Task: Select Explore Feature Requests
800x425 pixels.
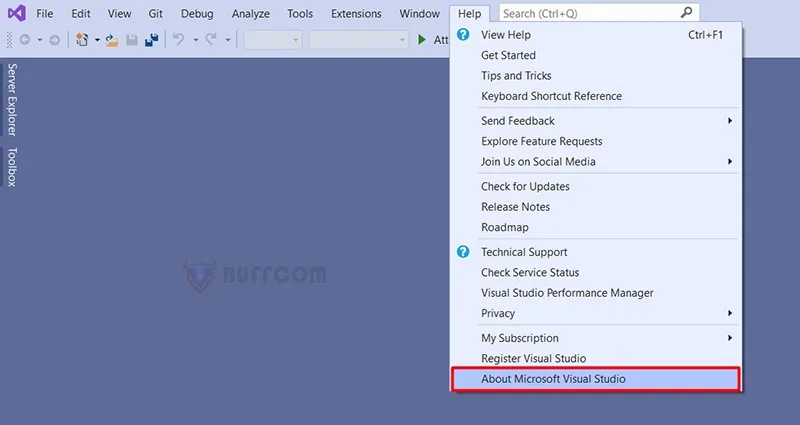Action: pyautogui.click(x=595, y=141)
